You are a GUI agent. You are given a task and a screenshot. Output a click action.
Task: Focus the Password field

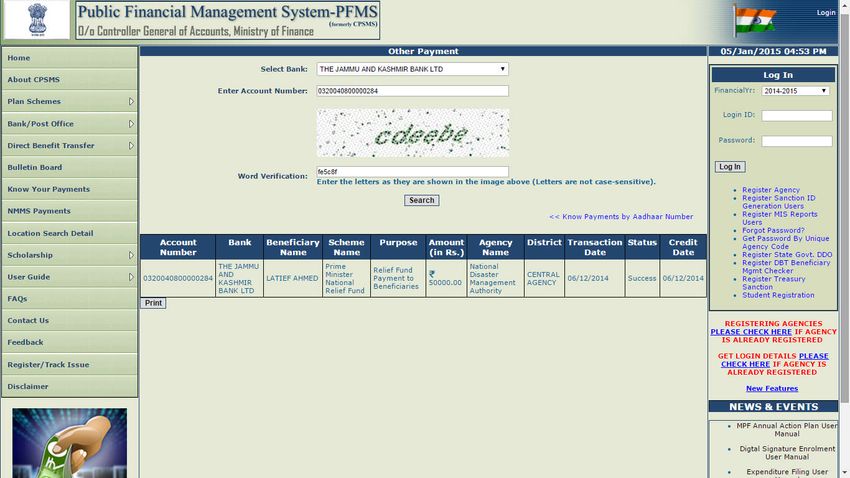[796, 141]
